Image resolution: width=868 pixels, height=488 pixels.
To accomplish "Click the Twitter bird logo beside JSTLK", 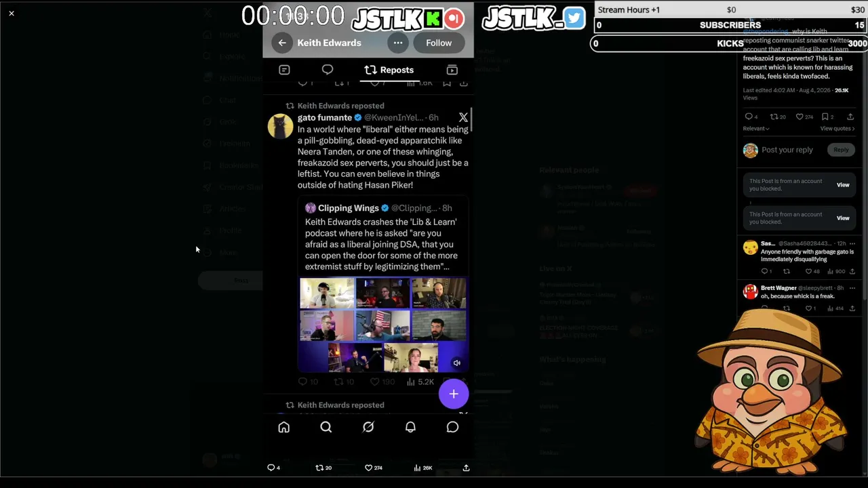I will [574, 18].
